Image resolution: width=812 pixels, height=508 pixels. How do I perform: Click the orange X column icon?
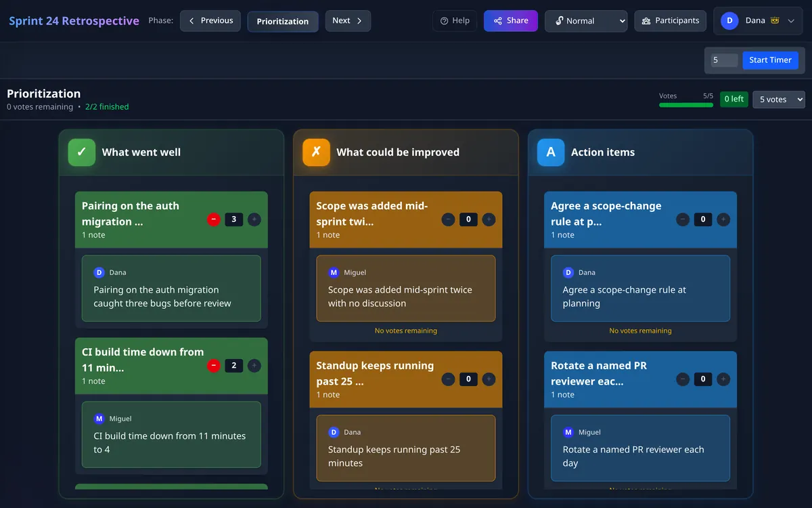316,152
